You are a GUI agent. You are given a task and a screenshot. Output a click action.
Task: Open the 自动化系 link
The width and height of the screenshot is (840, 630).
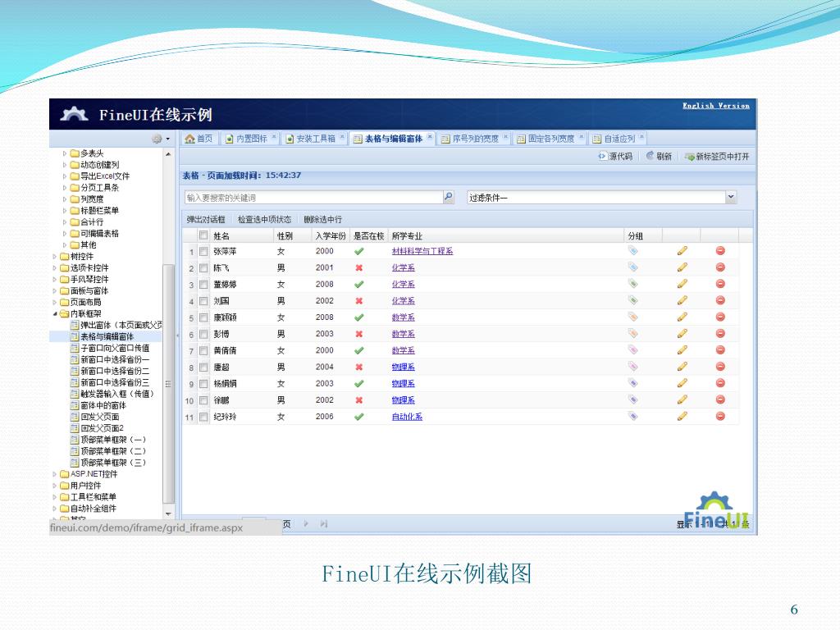point(407,417)
